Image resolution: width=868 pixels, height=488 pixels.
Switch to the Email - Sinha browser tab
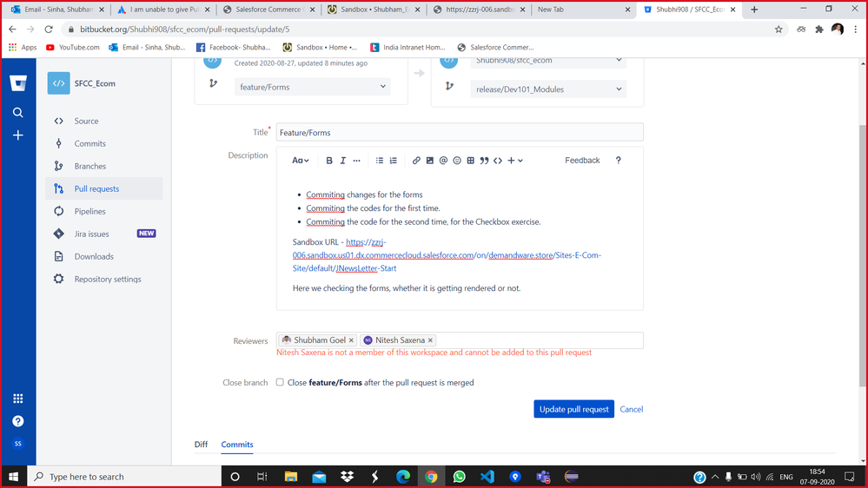point(57,10)
